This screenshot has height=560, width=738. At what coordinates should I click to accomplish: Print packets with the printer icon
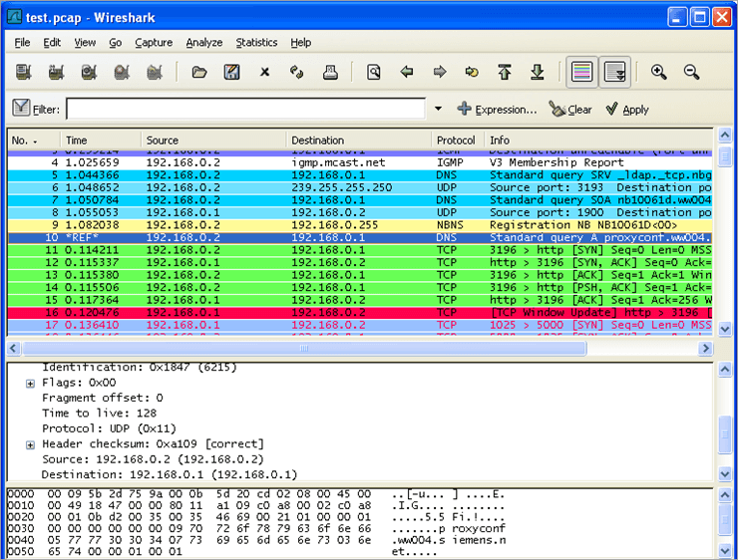coord(330,72)
